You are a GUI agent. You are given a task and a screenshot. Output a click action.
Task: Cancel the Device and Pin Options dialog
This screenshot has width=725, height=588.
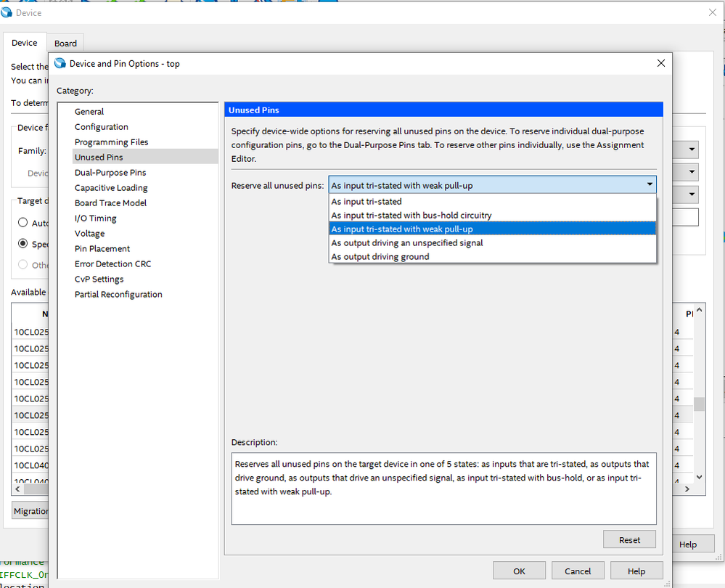point(578,571)
